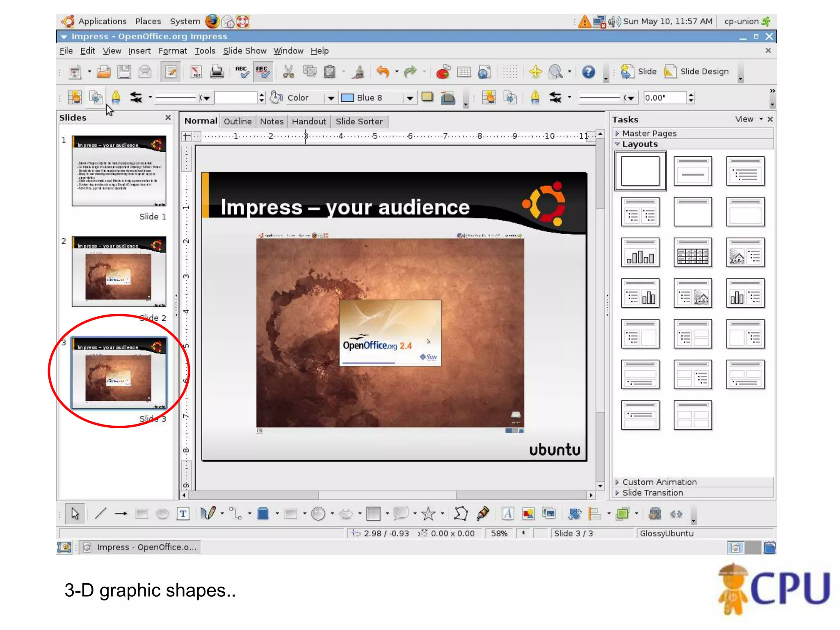Run the Spellcheck icon
840x630 pixels.
pos(242,72)
